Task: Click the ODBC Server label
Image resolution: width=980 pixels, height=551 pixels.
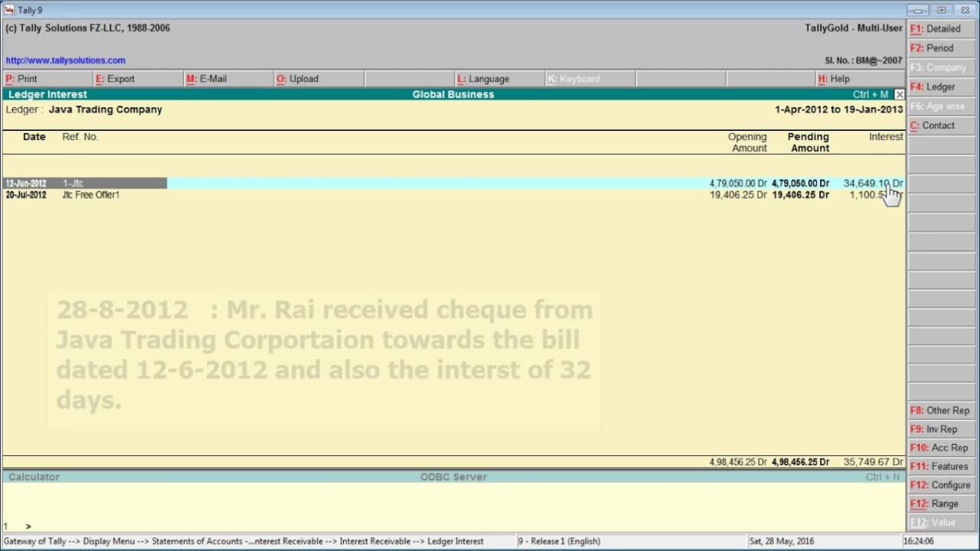Action: [x=453, y=477]
